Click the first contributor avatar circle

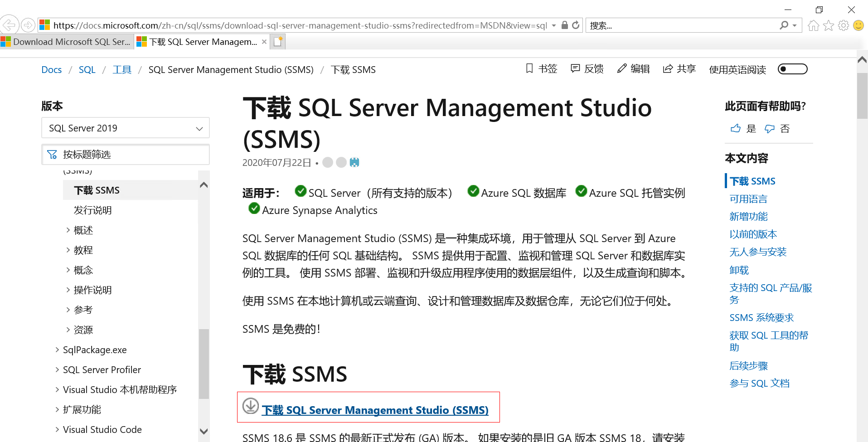point(328,162)
